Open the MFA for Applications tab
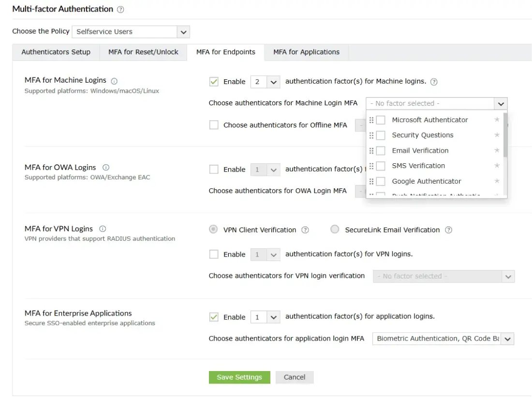The height and width of the screenshot is (401, 532). pyautogui.click(x=306, y=52)
